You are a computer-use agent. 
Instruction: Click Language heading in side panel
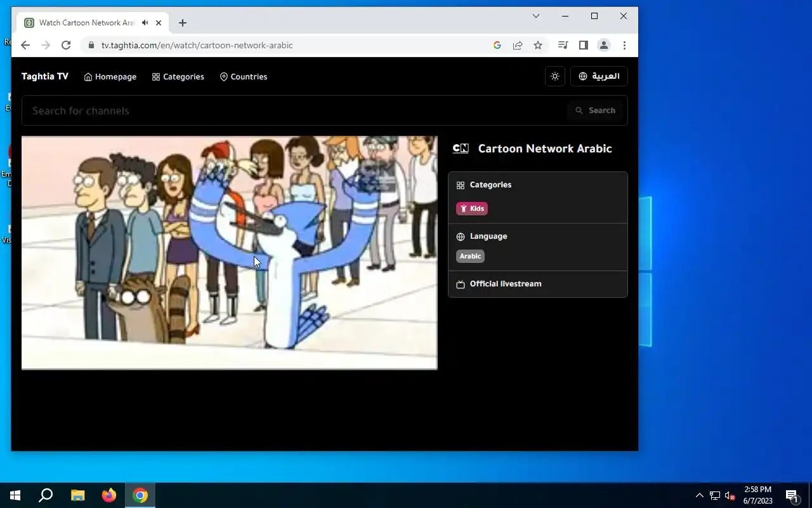tap(488, 236)
